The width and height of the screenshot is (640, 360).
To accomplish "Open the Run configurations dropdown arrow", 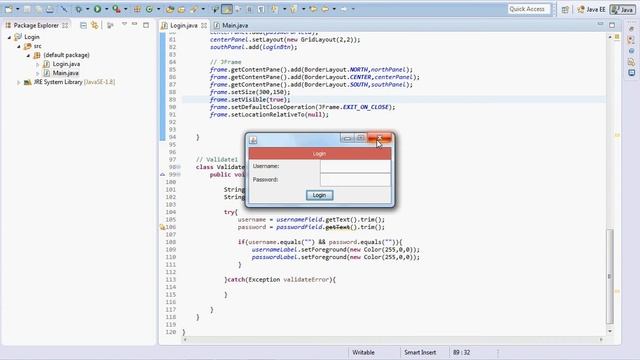I will (x=107, y=9).
